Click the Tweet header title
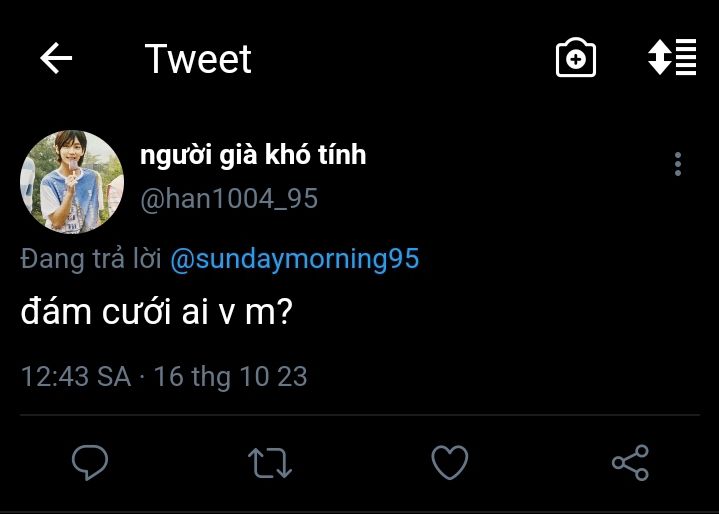Screen dimensions: 719x514 [x=198, y=60]
